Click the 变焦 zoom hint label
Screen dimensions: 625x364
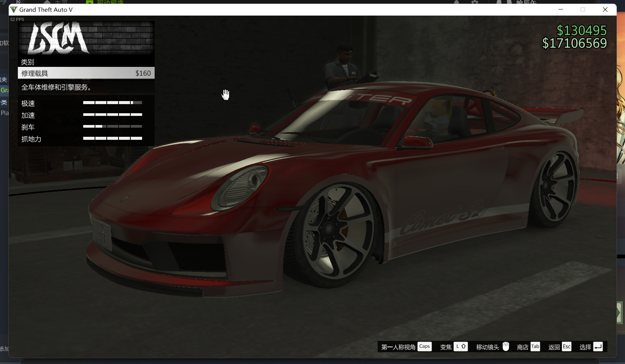[x=446, y=347]
